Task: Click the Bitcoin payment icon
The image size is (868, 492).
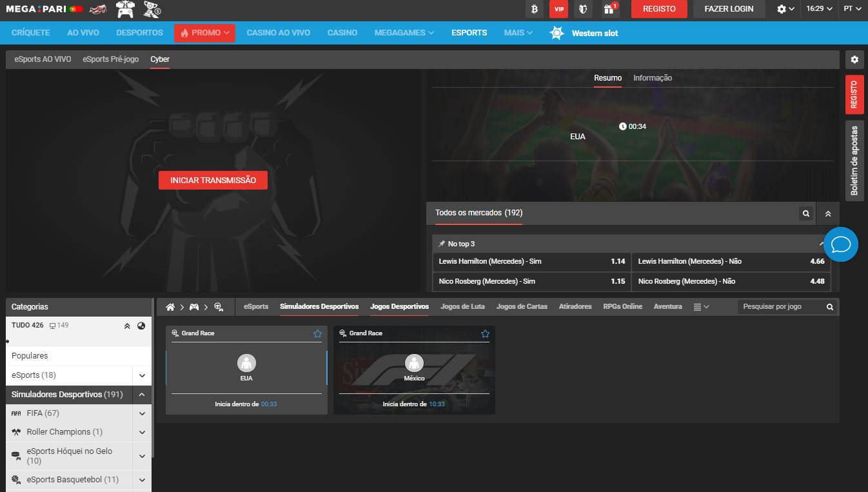Action: (535, 9)
